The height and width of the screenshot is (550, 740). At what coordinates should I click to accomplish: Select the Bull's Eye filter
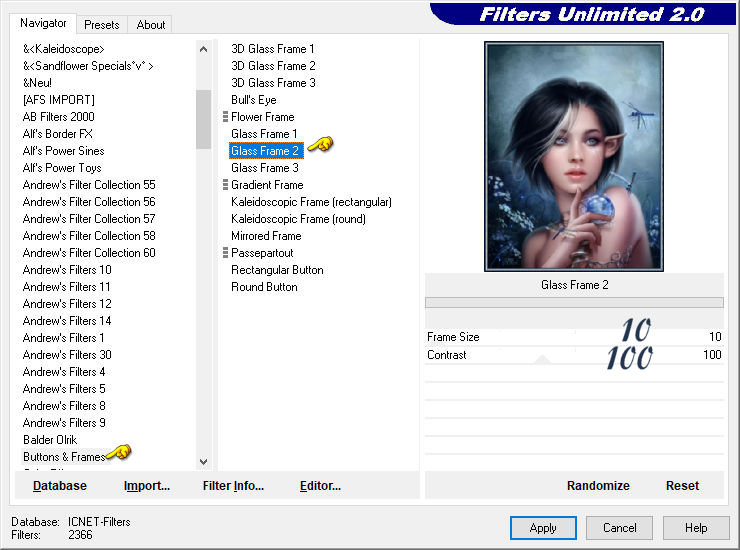(253, 100)
